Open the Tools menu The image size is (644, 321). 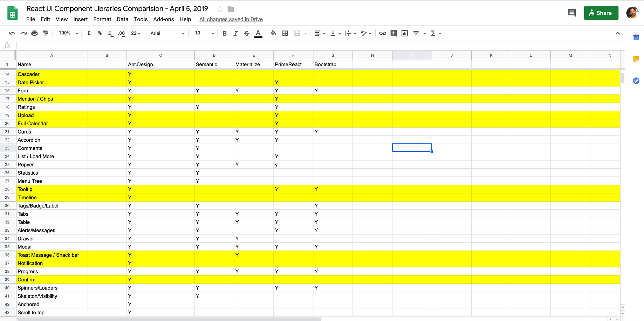[x=141, y=19]
